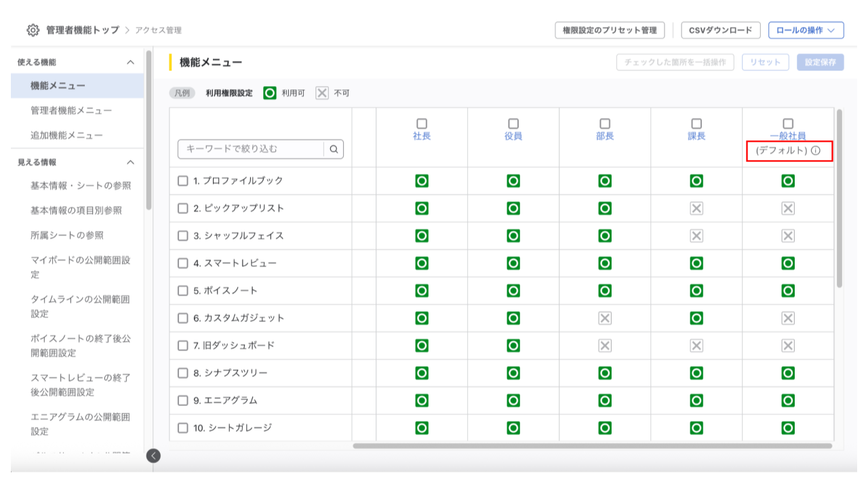This screenshot has height=488, width=868.
Task: Open the 管理者機能トップ breadcrumb link
Action: (x=82, y=30)
